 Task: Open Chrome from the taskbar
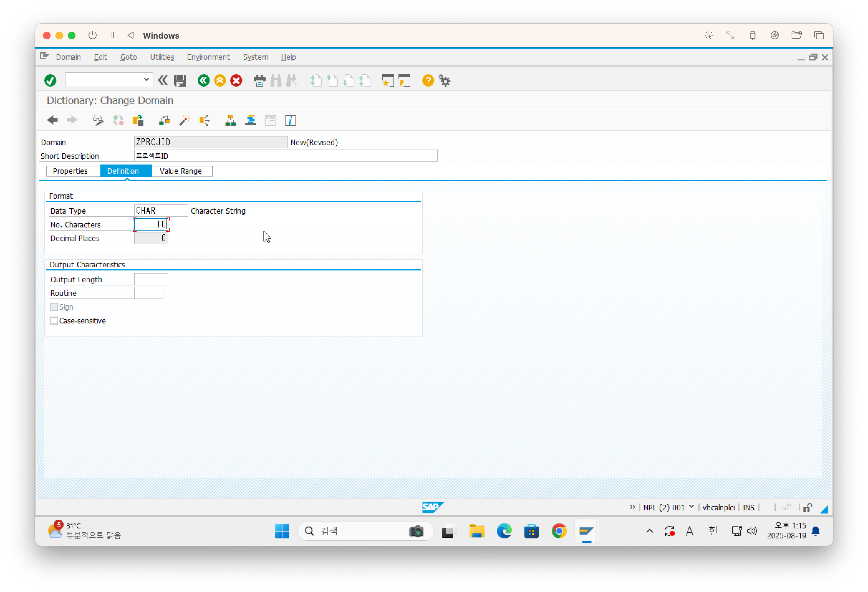point(559,531)
